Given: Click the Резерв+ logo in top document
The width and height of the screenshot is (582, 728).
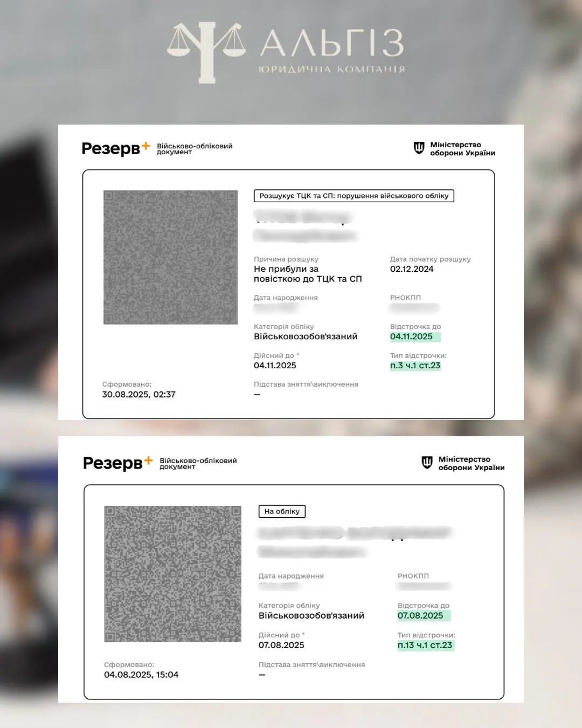Looking at the screenshot, I should pyautogui.click(x=116, y=148).
